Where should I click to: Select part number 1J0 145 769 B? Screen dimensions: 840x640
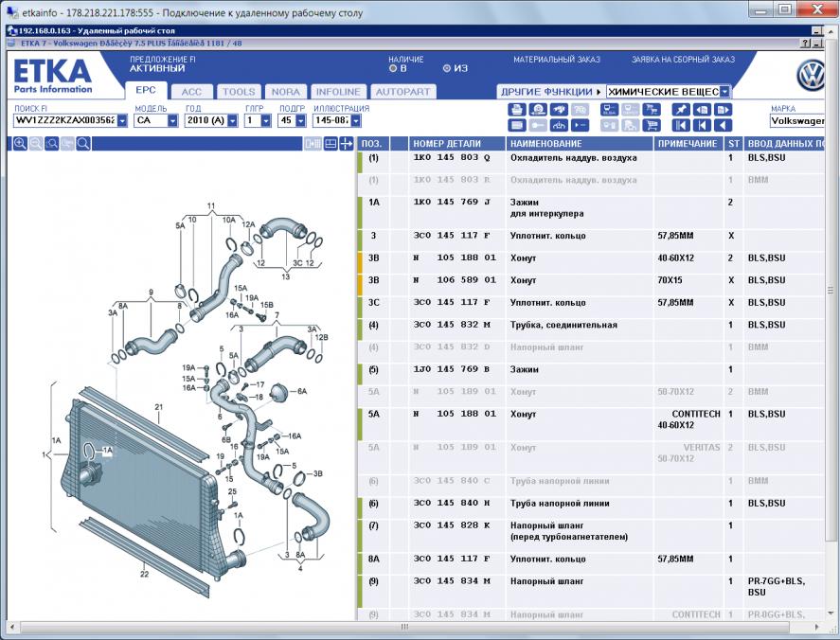pyautogui.click(x=452, y=369)
